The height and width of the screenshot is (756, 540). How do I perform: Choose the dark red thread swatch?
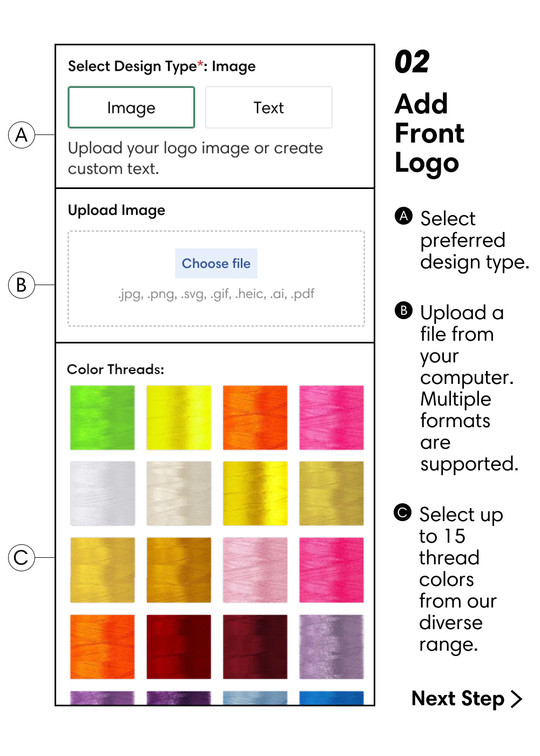(179, 647)
